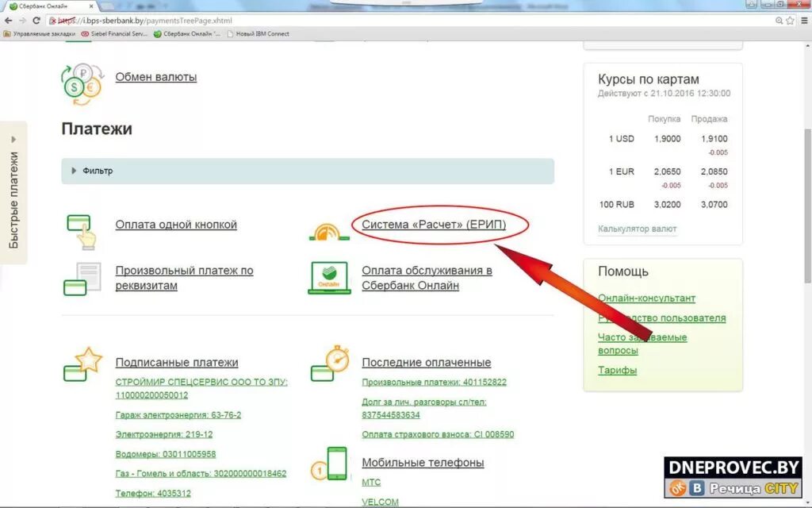Open Siebel Financial Serv bookmark
Viewport: 812px width, 508px height.
(114, 33)
